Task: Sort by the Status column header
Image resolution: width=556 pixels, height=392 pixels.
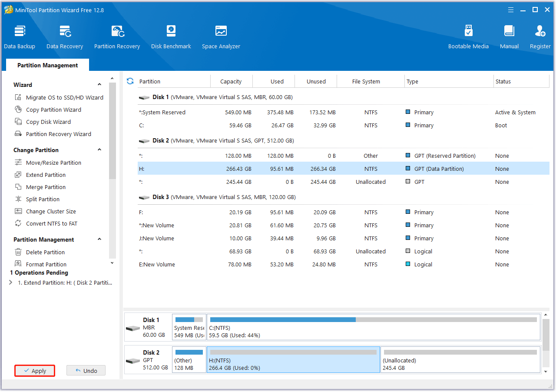Action: coord(521,81)
